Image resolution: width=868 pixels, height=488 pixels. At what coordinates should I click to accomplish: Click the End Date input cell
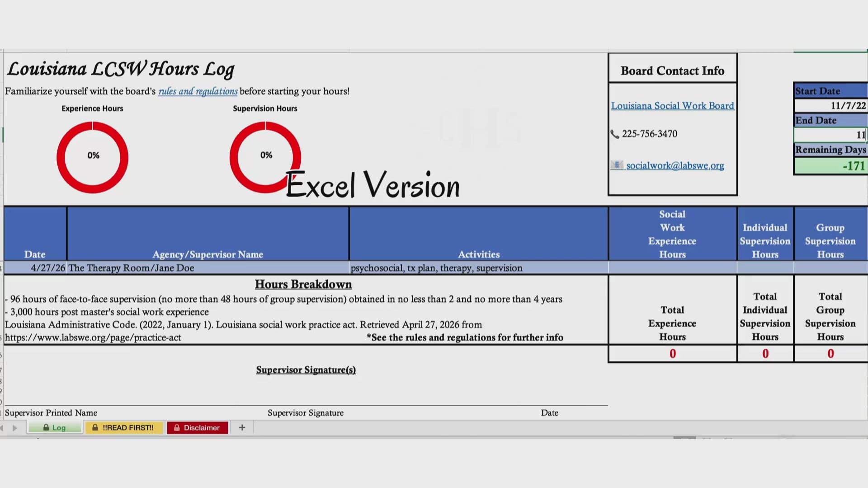pos(830,135)
